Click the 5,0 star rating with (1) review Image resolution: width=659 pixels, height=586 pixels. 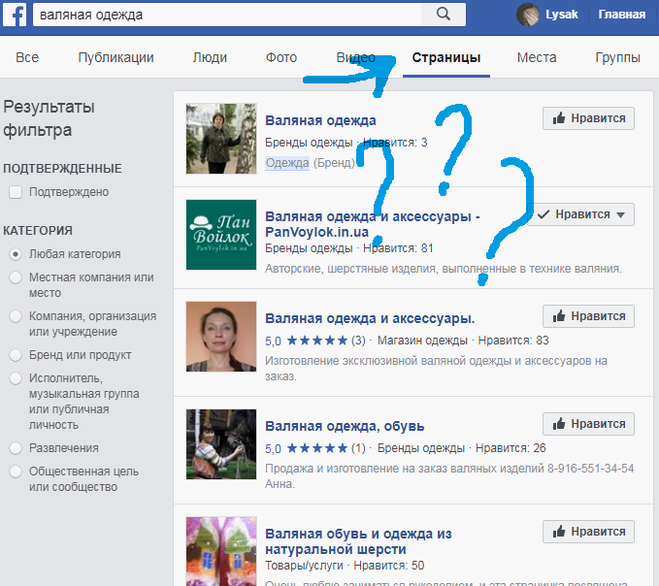315,448
